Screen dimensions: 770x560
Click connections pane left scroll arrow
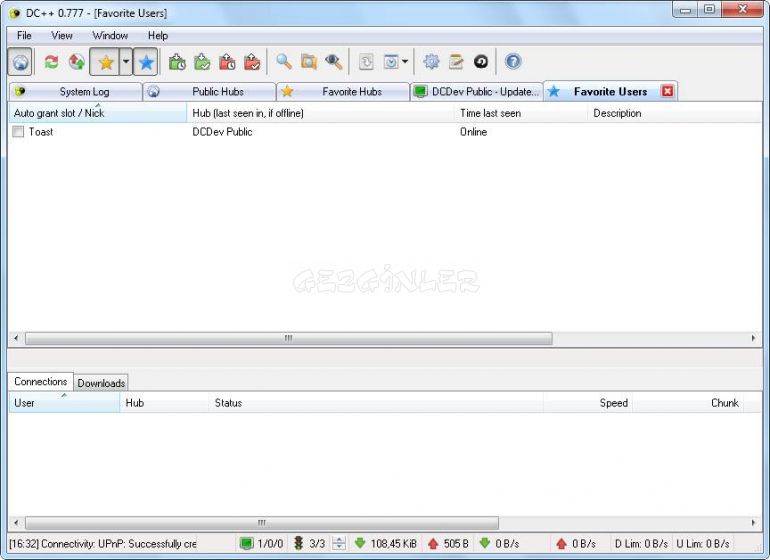click(16, 523)
